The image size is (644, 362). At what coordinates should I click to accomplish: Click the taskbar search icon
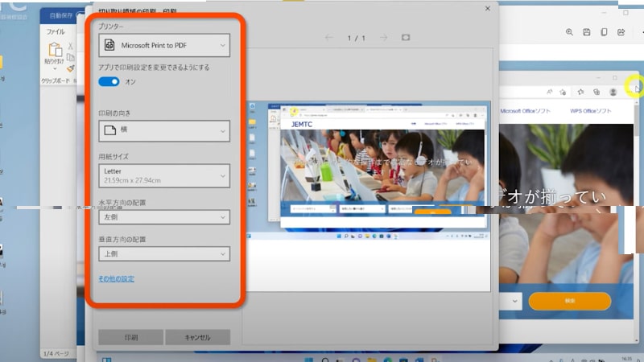tap(325, 360)
